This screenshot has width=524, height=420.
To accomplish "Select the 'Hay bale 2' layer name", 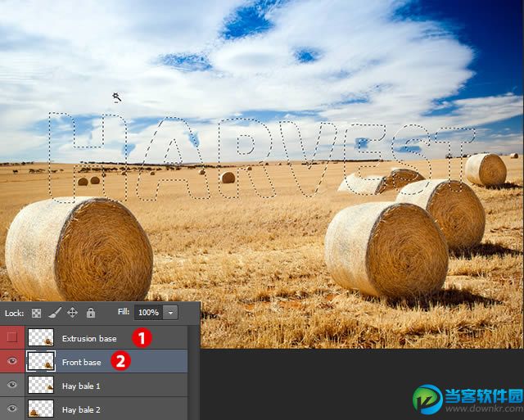I will (x=81, y=409).
